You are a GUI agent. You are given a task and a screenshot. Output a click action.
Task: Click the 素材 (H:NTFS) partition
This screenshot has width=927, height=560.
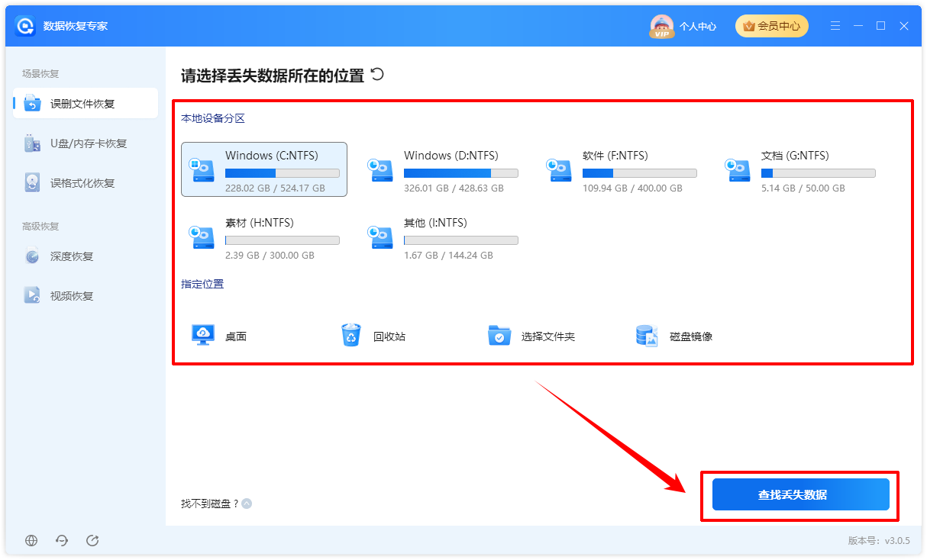coord(264,237)
